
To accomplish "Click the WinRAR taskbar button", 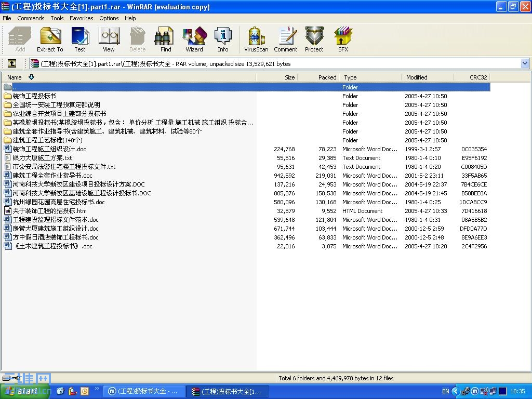I will pyautogui.click(x=228, y=391).
